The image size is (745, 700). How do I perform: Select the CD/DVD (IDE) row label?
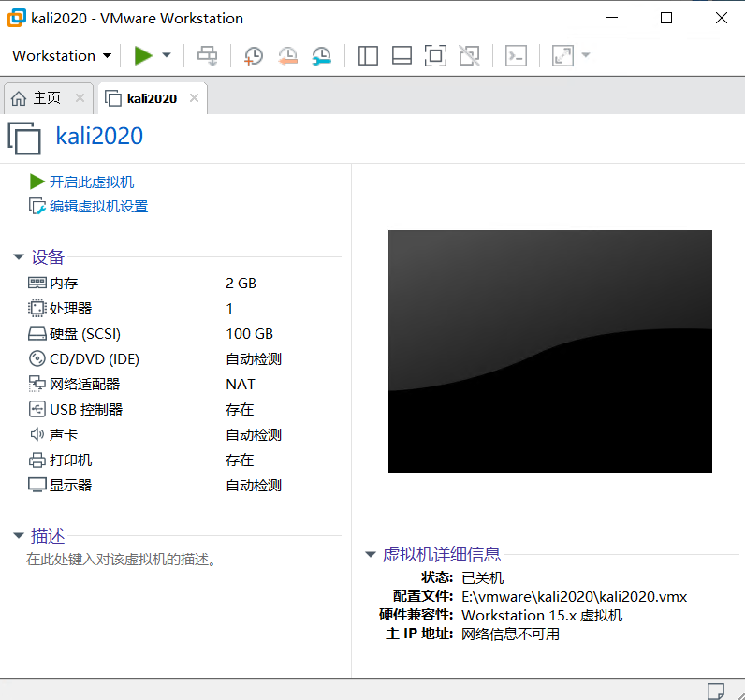click(95, 358)
